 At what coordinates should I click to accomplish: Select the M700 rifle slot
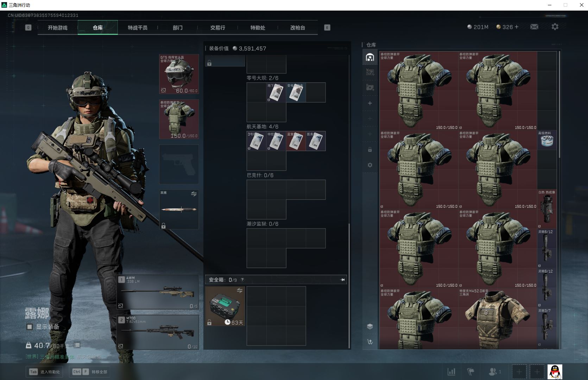(158, 332)
